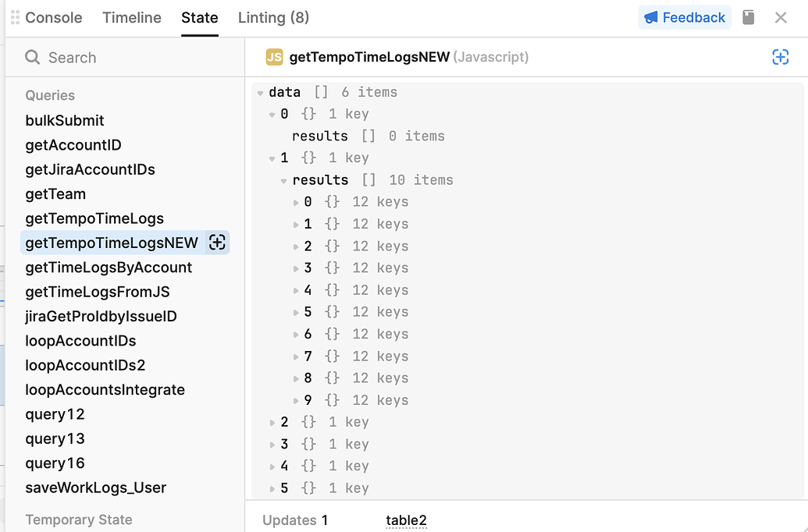The image size is (808, 532).
Task: Click the inspect icon next to getTempoTimeLogsNEW in list
Action: 217,243
